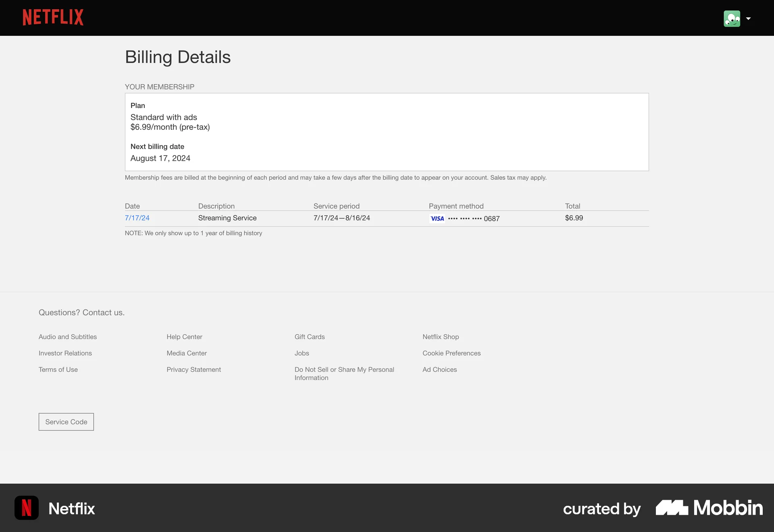774x532 pixels.
Task: Click the Service Code button
Action: coord(66,422)
